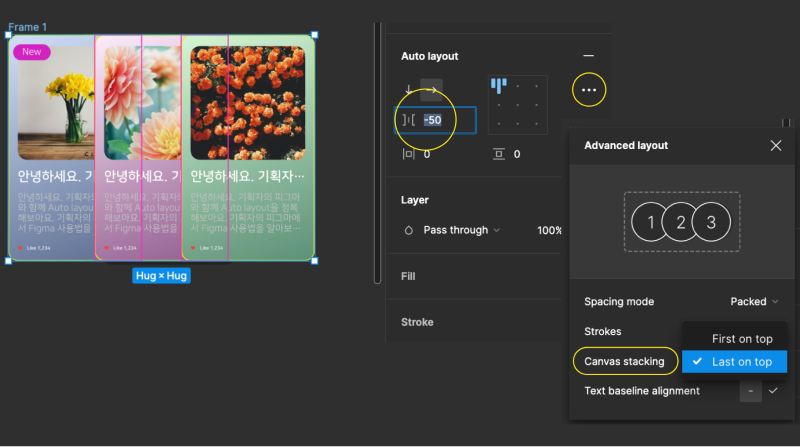Click the third card description paragraph
Screen dimensions: 800x447
[245, 212]
